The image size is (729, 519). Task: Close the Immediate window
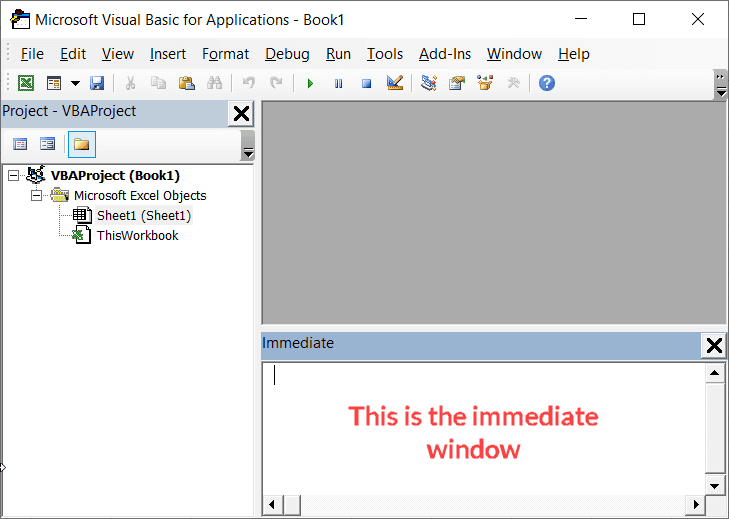click(714, 346)
